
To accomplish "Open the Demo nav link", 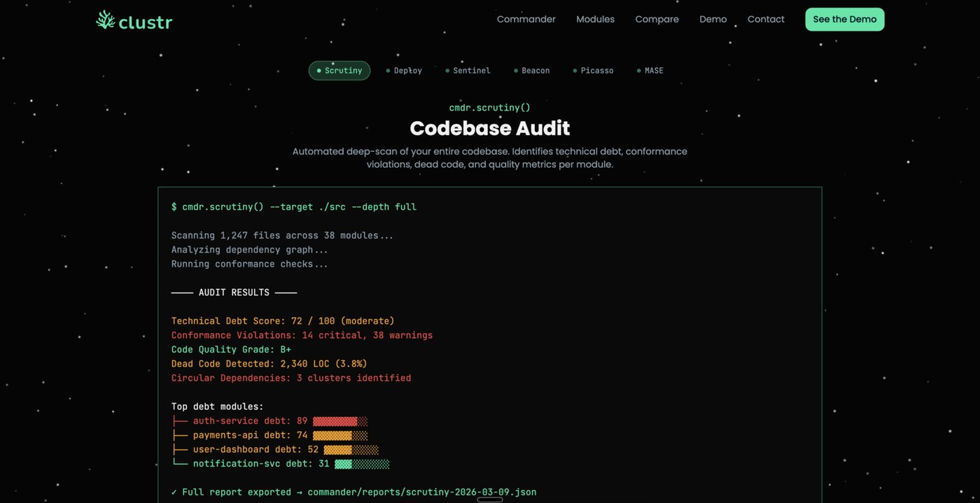I will click(713, 20).
